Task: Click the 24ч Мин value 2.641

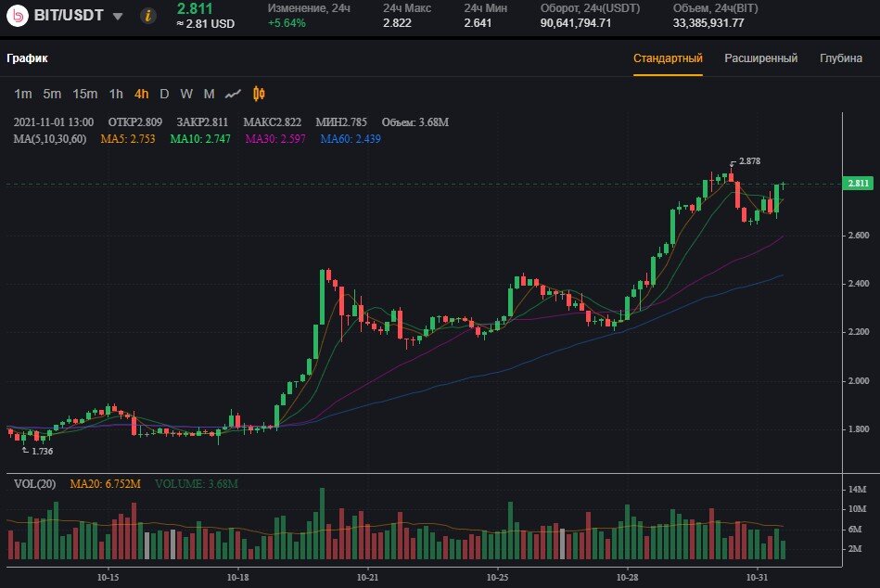Action: [x=478, y=23]
